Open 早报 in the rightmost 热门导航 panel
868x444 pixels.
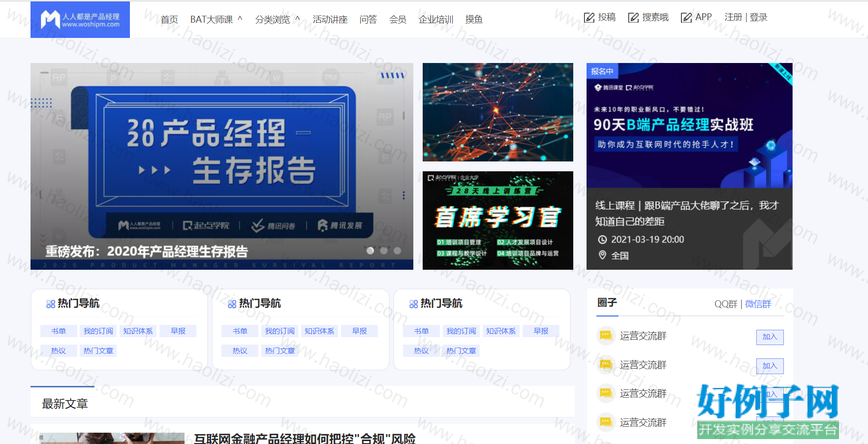pyautogui.click(x=541, y=331)
